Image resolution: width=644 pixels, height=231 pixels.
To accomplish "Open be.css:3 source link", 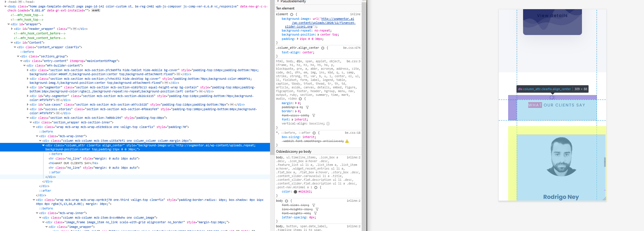I will 353,61.
